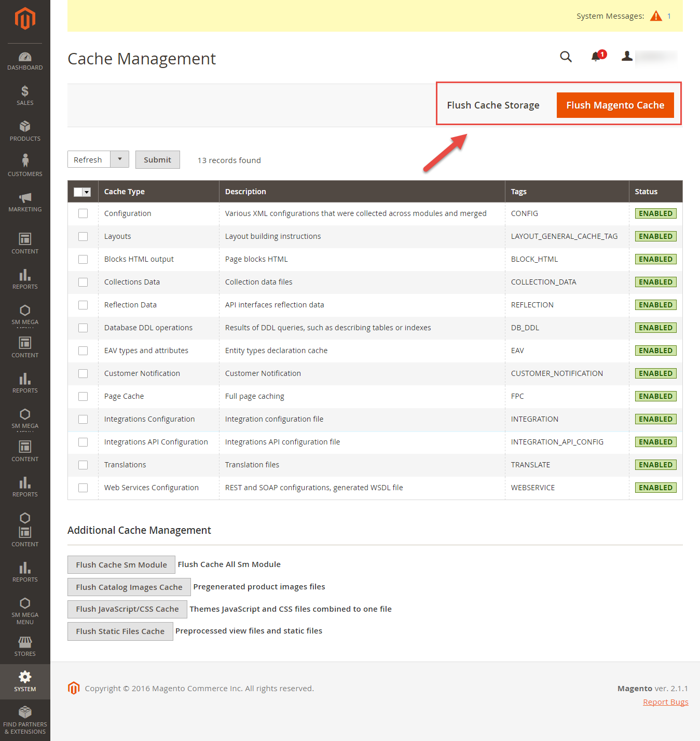This screenshot has height=741, width=700.
Task: Open the Sales menu
Action: 25,96
